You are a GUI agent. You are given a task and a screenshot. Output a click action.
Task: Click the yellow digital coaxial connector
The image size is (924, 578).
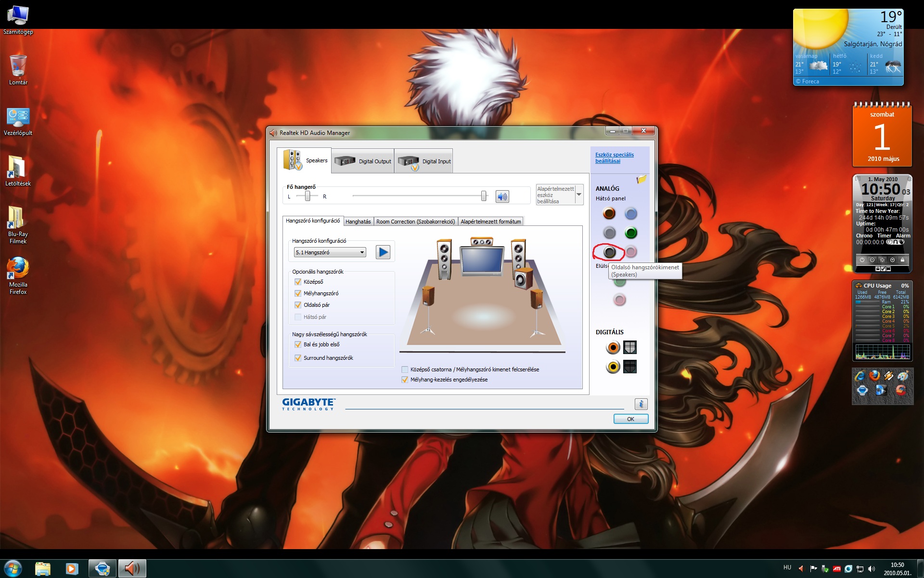pyautogui.click(x=613, y=367)
